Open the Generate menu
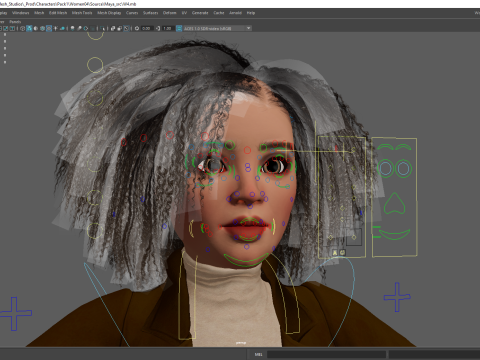 (x=200, y=13)
